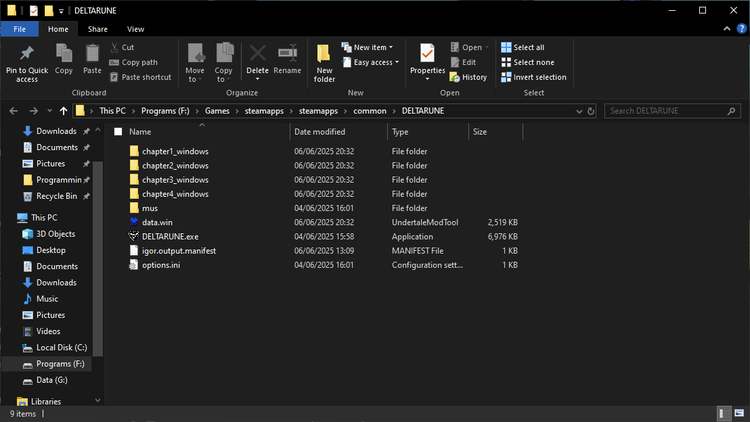Image resolution: width=750 pixels, height=422 pixels.
Task: Switch to the Home ribbon tab
Action: (58, 29)
